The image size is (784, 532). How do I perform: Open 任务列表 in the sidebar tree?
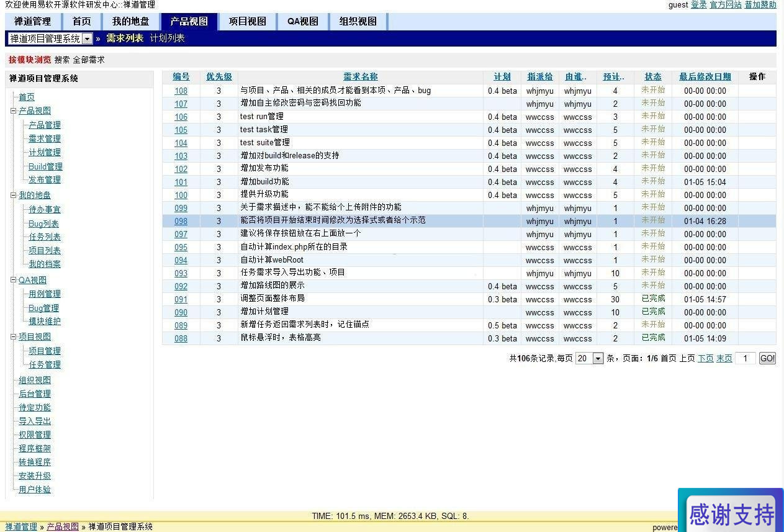point(45,237)
